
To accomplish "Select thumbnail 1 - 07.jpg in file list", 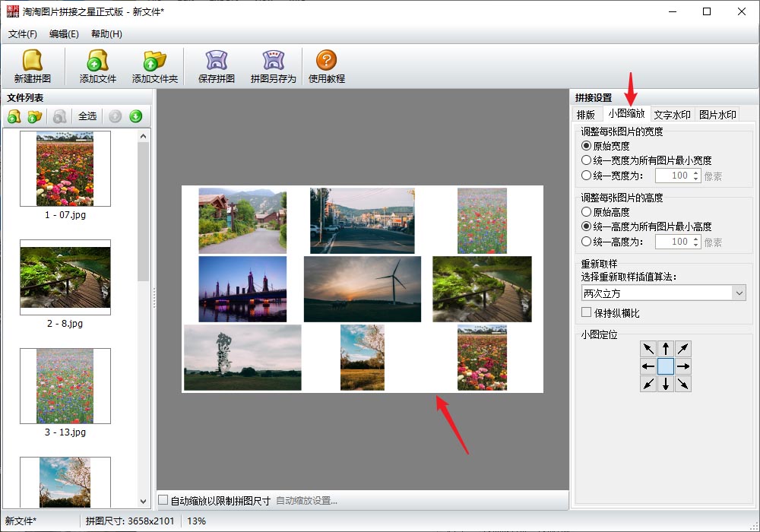I will coord(65,169).
